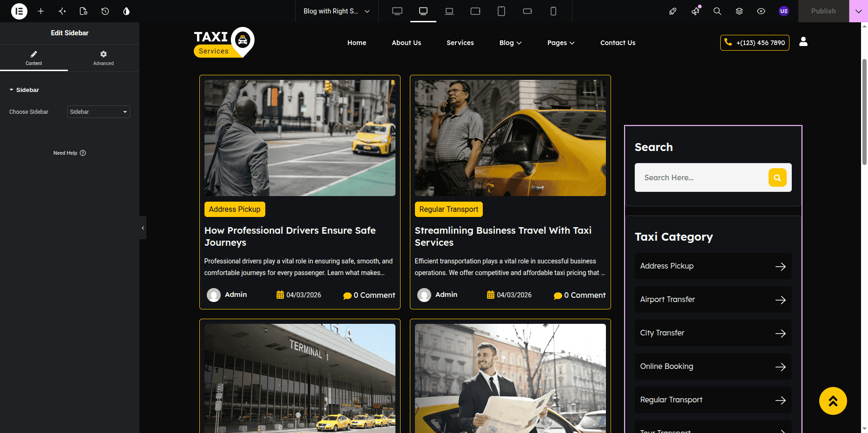The width and height of the screenshot is (868, 433).
Task: Switch to tablet landscape view icon
Action: (475, 11)
